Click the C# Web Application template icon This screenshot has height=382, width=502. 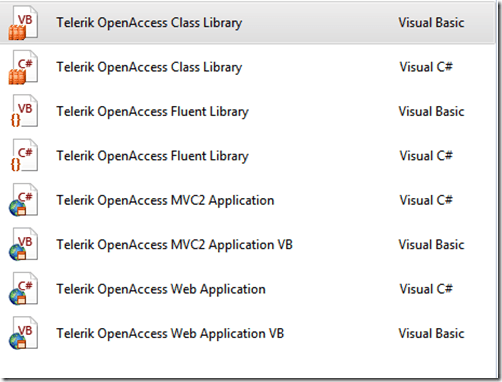(x=23, y=288)
